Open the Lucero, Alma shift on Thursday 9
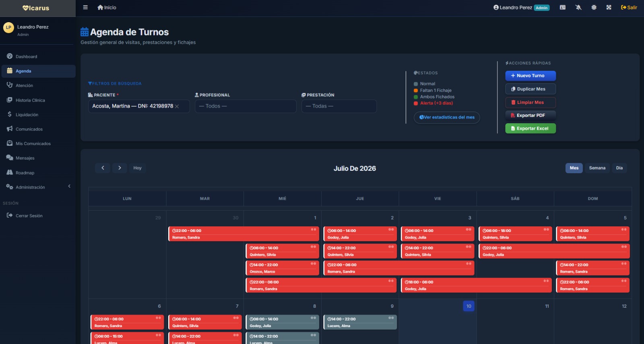 (360, 322)
